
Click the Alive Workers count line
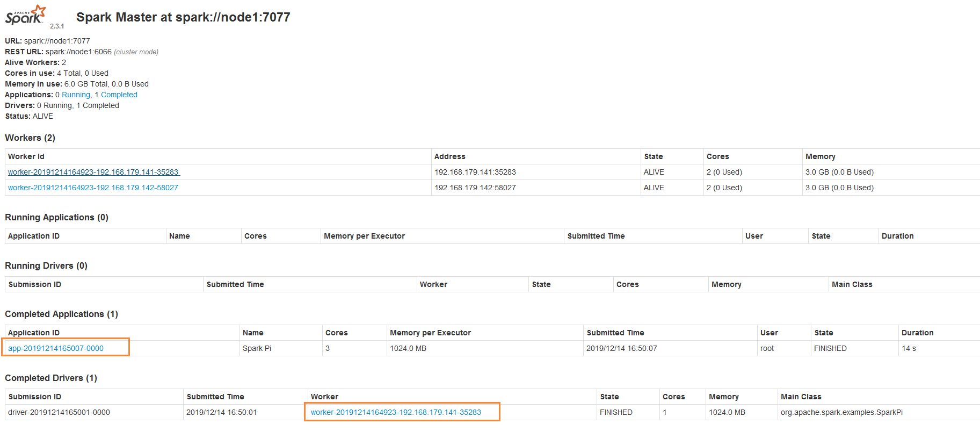point(35,62)
